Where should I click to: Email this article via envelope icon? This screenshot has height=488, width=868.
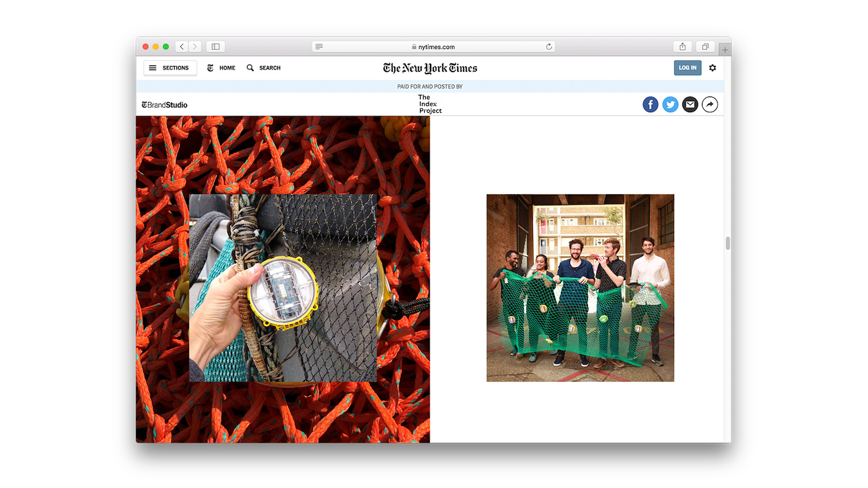[690, 105]
